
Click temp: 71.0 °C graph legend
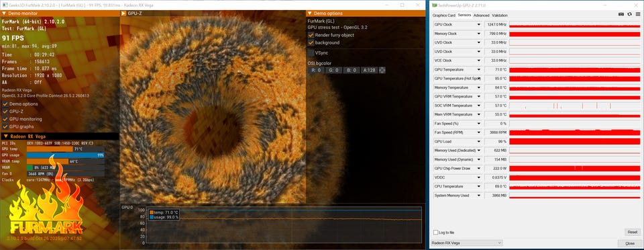point(164,212)
